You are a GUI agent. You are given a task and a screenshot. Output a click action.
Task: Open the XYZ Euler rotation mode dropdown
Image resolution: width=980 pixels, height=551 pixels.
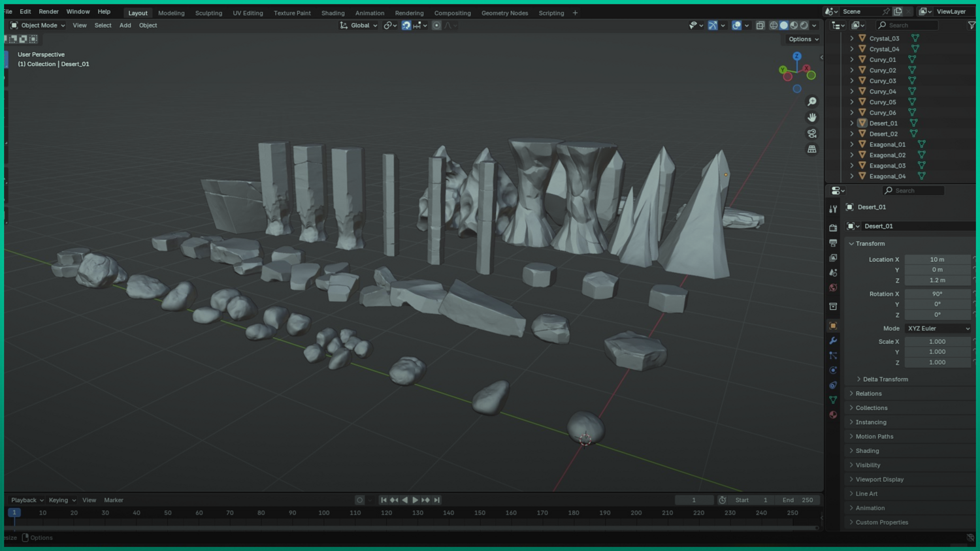[938, 328]
